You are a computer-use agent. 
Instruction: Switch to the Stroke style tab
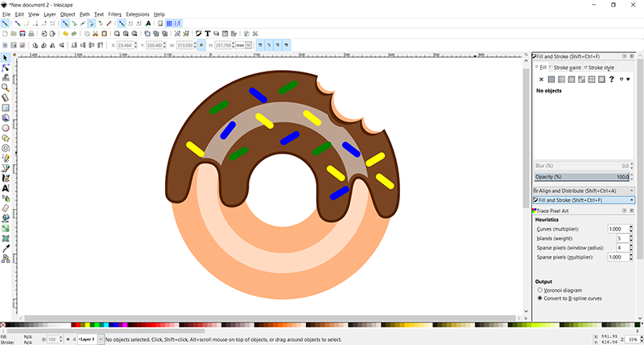click(x=599, y=68)
